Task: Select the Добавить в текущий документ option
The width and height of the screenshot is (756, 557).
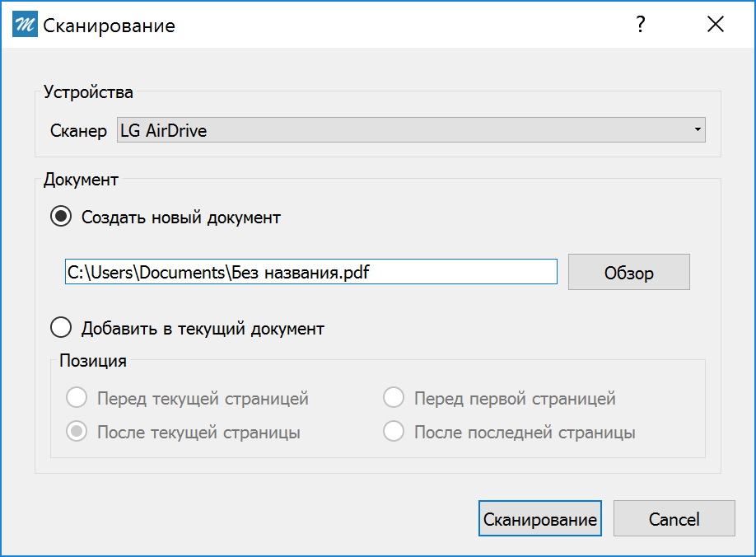Action: (62, 329)
